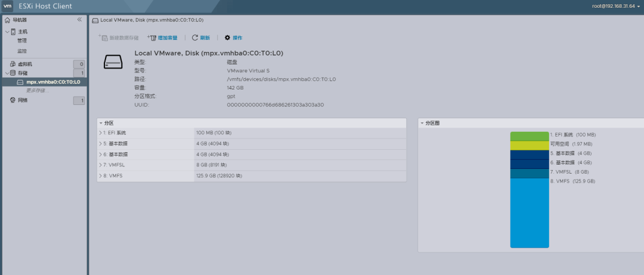This screenshot has width=644, height=275.
Task: Click the Increase capacity (增加容量) button
Action: click(162, 38)
